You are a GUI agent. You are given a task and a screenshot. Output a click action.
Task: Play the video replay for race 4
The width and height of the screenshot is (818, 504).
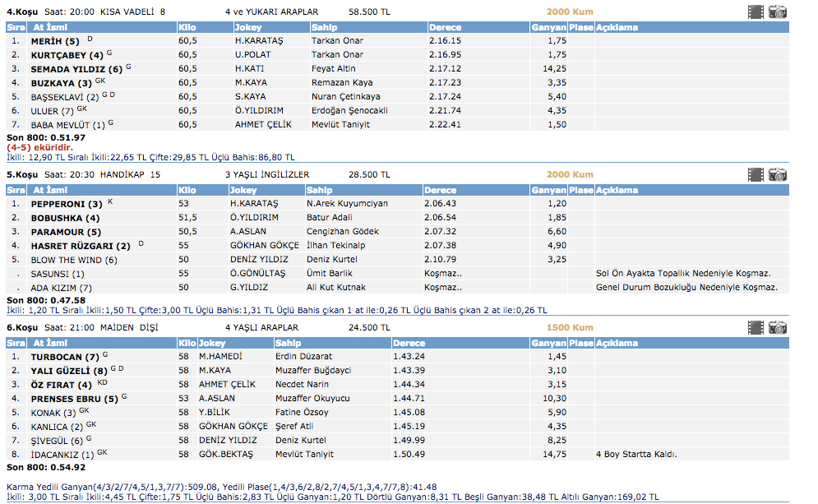[x=756, y=12]
